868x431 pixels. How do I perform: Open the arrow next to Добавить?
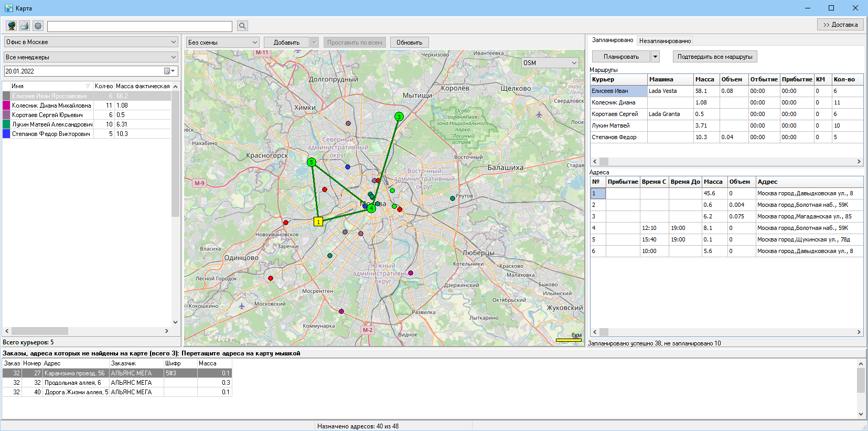point(315,43)
